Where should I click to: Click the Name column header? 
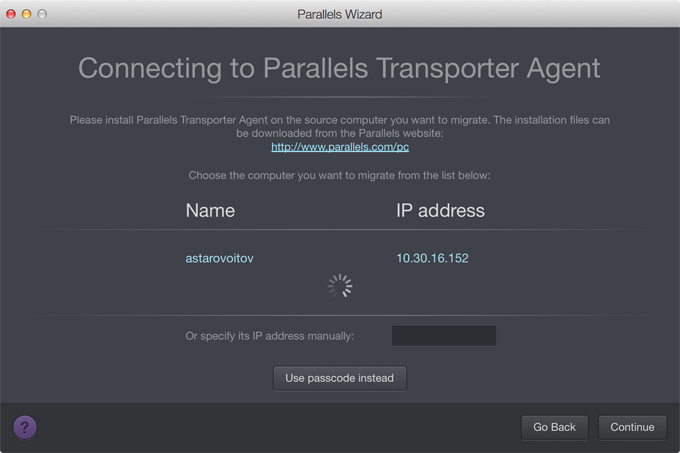210,210
